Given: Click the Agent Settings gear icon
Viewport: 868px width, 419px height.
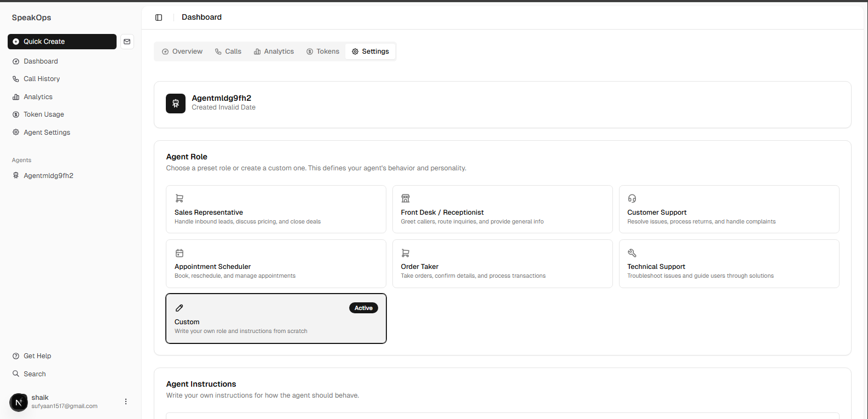Looking at the screenshot, I should 16,133.
